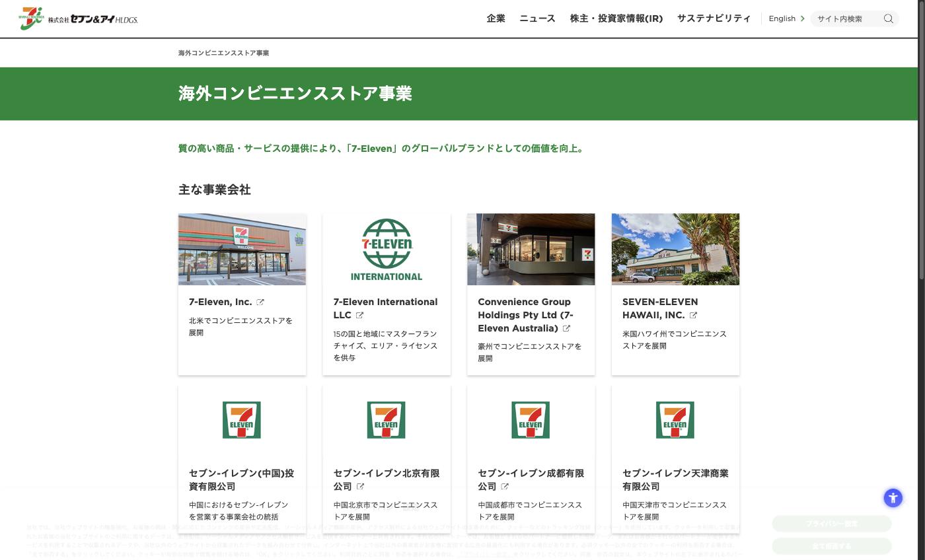The height and width of the screenshot is (560, 925).
Task: Open the Hawaii store photo
Action: coord(675,249)
